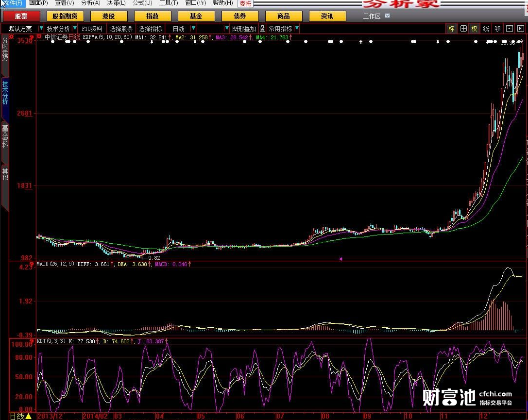Click the 图形叠加 overlay toolbar item
The height and width of the screenshot is (420, 528).
(244, 29)
